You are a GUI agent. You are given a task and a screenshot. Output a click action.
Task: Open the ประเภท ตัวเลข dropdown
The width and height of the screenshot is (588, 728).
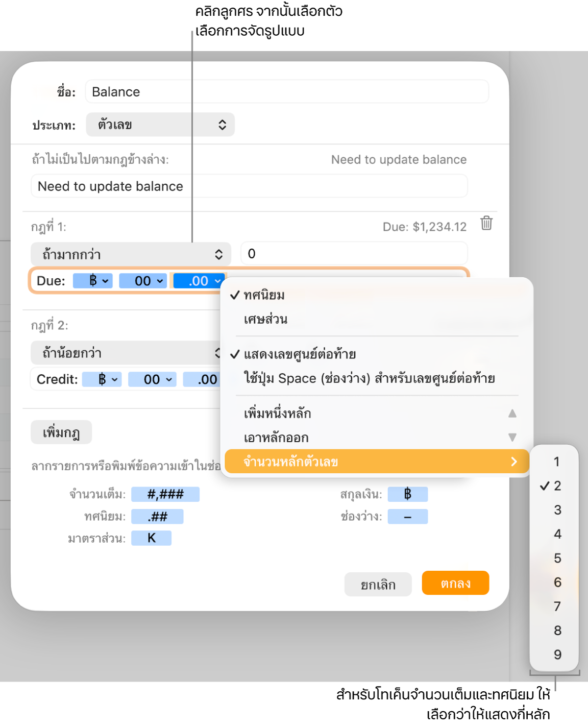(x=160, y=125)
